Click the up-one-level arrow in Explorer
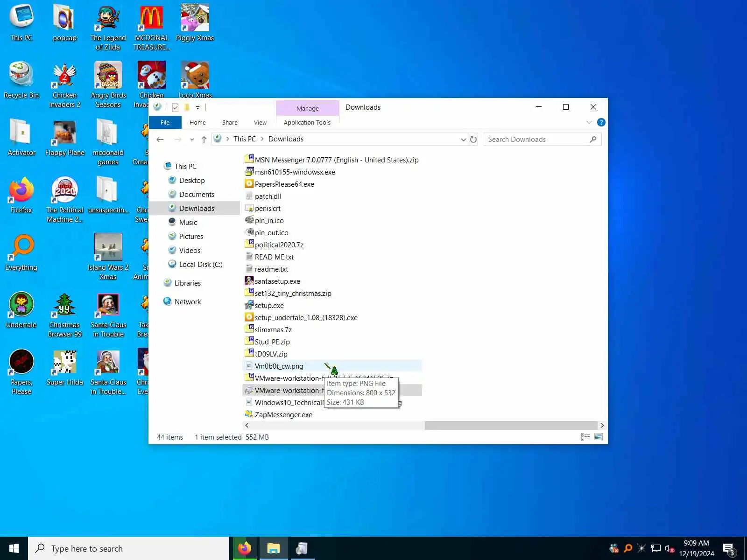The height and width of the screenshot is (560, 747). pyautogui.click(x=204, y=139)
